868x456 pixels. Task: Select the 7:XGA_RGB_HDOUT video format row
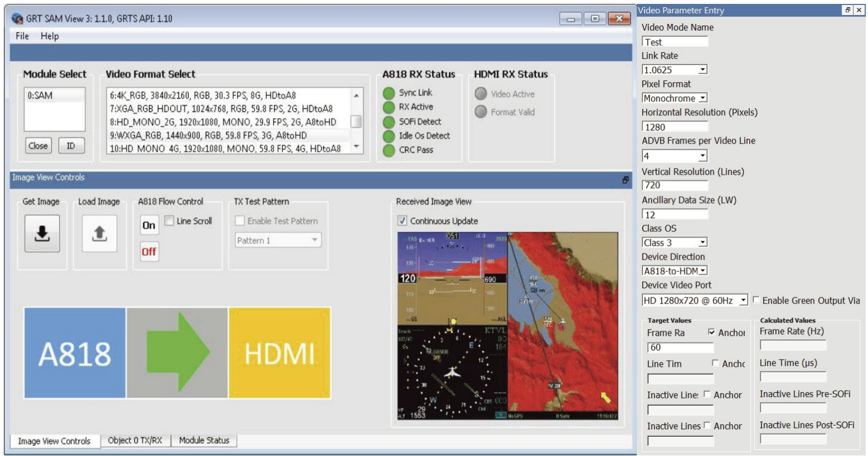pyautogui.click(x=229, y=109)
